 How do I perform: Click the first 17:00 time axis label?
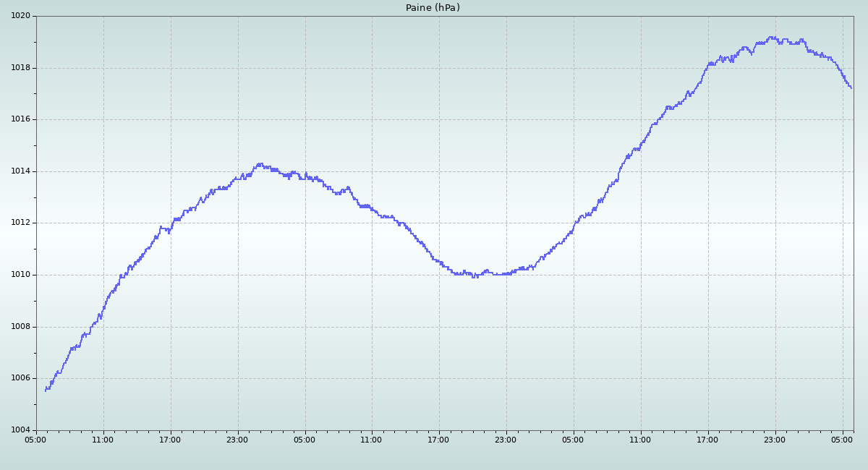[x=170, y=440]
